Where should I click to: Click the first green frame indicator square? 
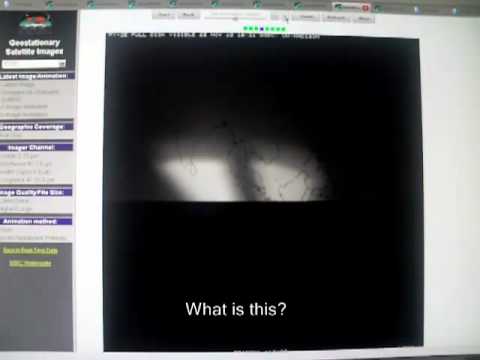tap(246, 29)
